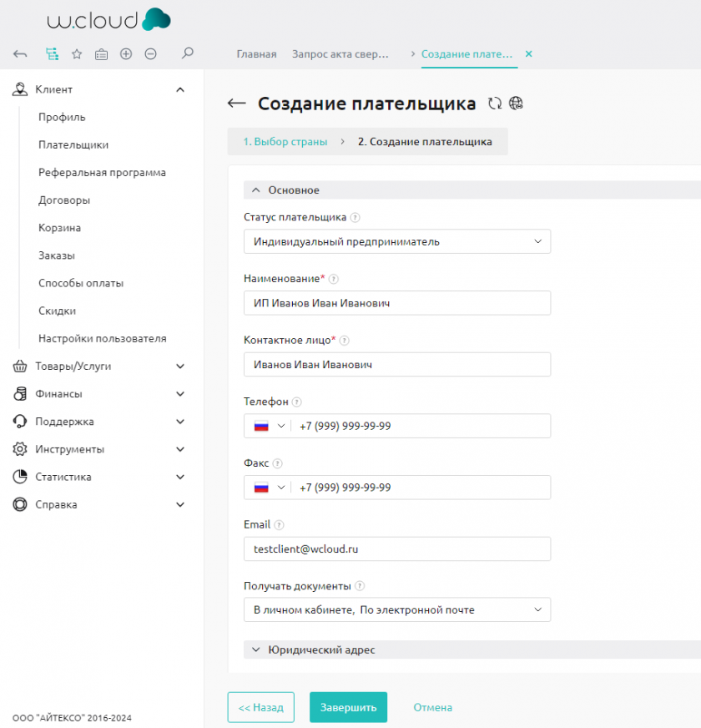Click the refresh icon beside page title
This screenshot has width=701, height=728.
click(x=495, y=104)
